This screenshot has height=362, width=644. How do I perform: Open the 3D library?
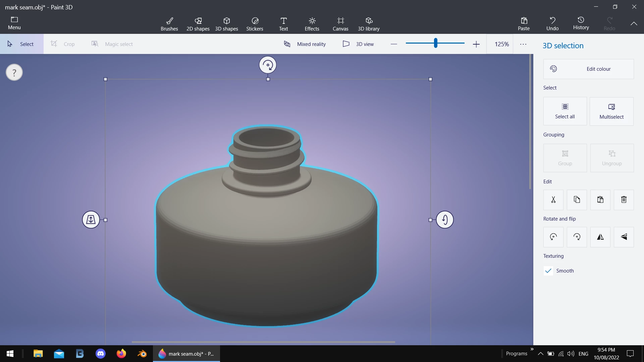pyautogui.click(x=368, y=24)
